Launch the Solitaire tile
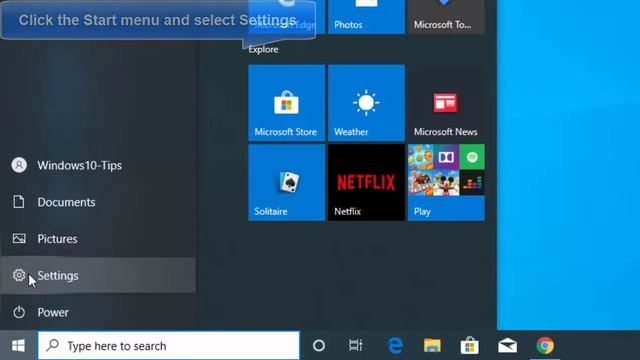640x360 pixels. point(287,182)
